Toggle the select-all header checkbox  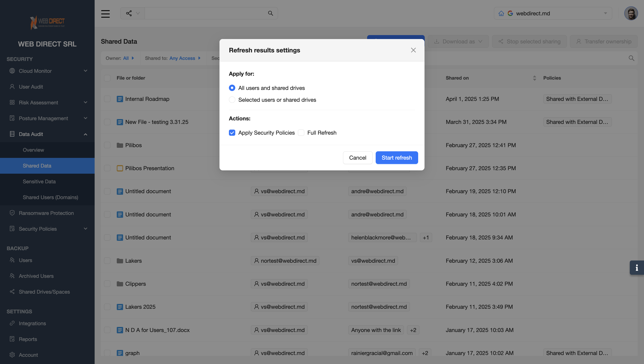(x=107, y=78)
